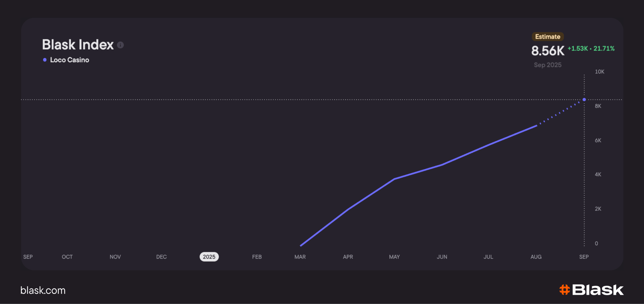This screenshot has width=644, height=304.
Task: Open the blask.com link
Action: pos(43,290)
